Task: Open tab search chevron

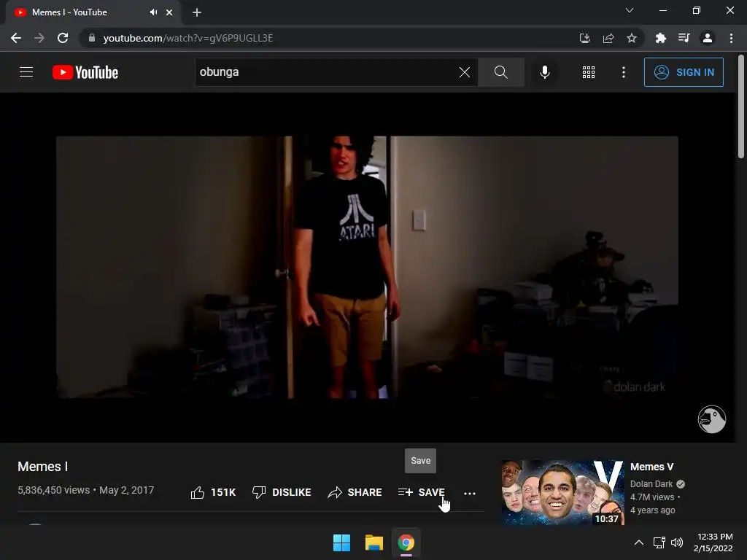Action: tap(630, 10)
